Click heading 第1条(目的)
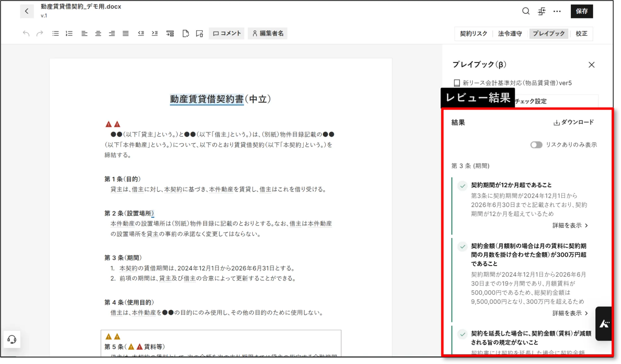Screen dimensions: 621x364 122,179
